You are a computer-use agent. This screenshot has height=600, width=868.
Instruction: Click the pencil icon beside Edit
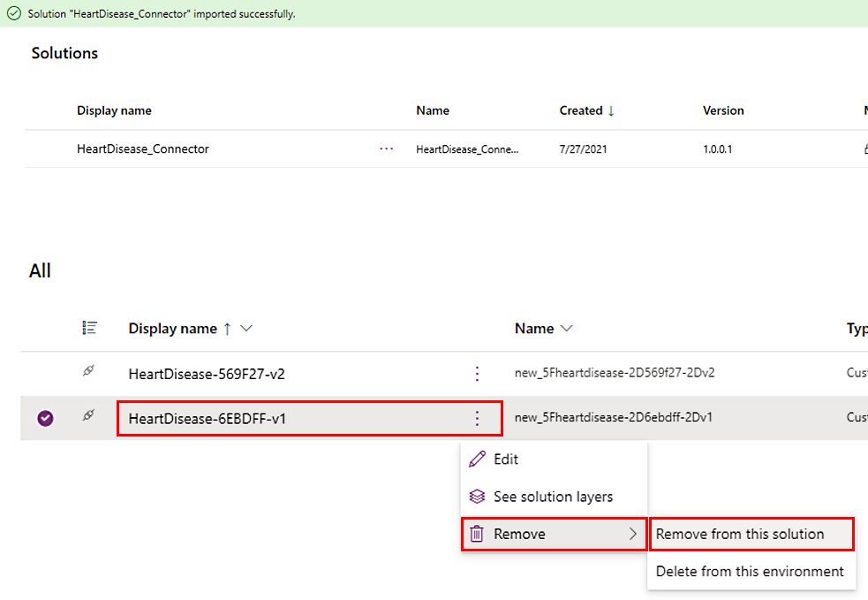point(477,459)
